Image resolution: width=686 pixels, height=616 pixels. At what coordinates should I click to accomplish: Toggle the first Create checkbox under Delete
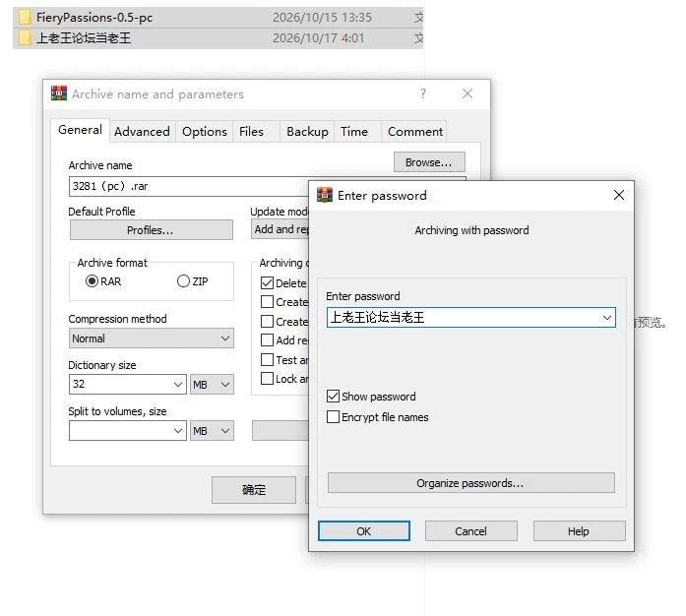pyautogui.click(x=267, y=302)
